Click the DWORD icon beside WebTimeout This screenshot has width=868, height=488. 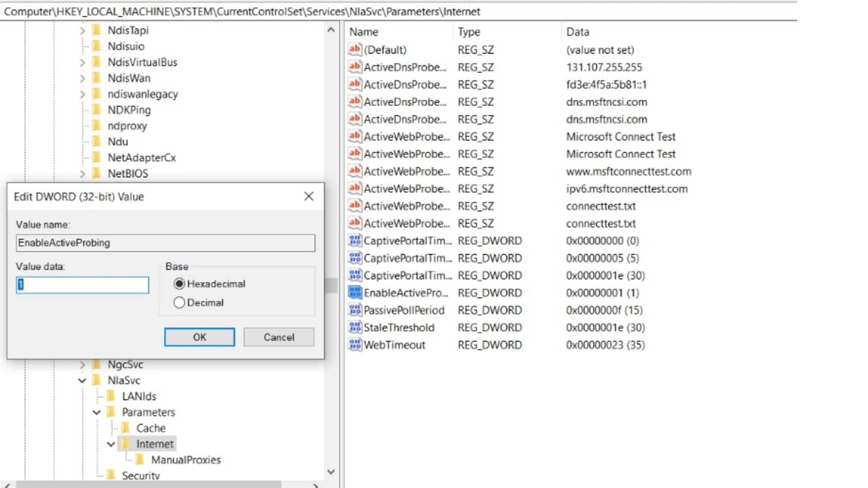(355, 345)
